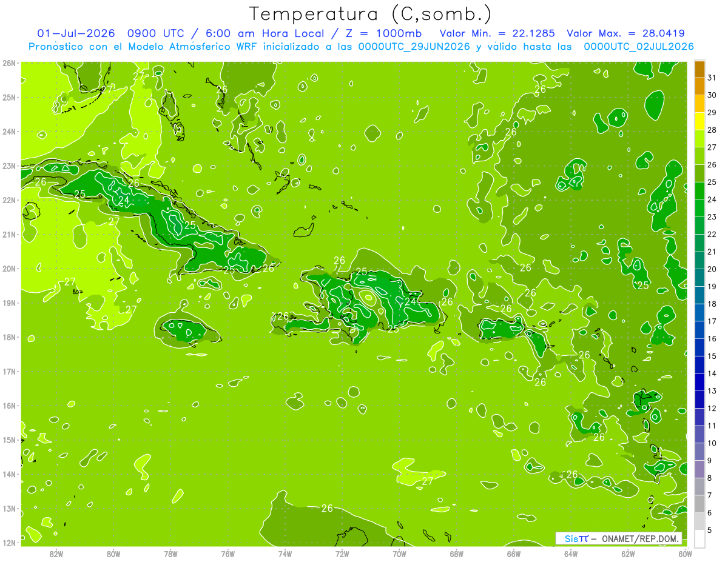This screenshot has width=728, height=562.
Task: Click legend value 22 on color bar
Action: click(712, 235)
